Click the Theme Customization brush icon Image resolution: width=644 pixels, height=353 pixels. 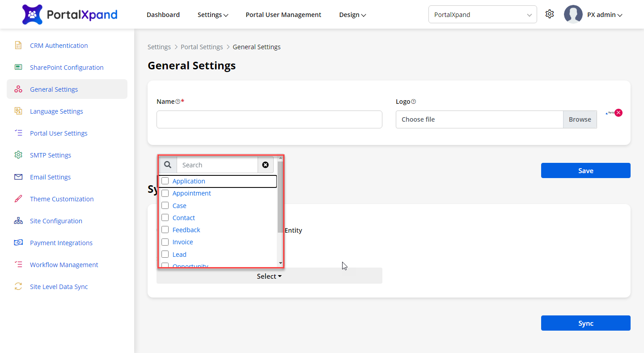pos(18,199)
